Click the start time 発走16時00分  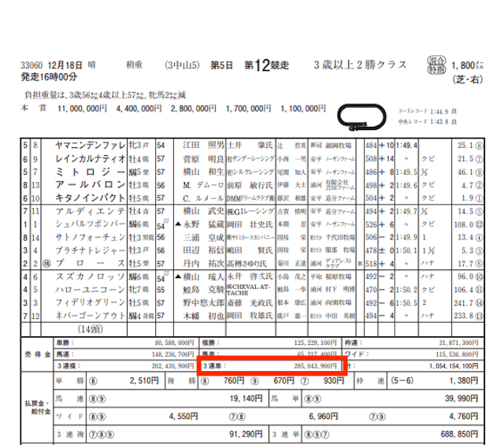49,77
